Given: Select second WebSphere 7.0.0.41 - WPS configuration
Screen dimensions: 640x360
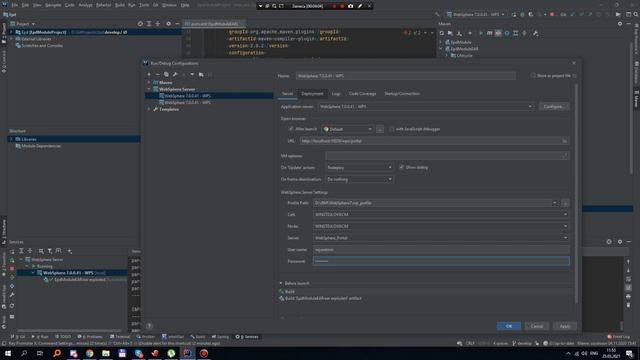Looking at the screenshot, I should click(187, 102).
